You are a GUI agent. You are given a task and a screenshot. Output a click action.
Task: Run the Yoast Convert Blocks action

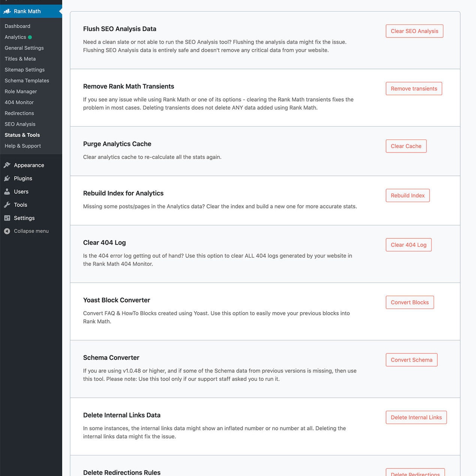pos(410,302)
